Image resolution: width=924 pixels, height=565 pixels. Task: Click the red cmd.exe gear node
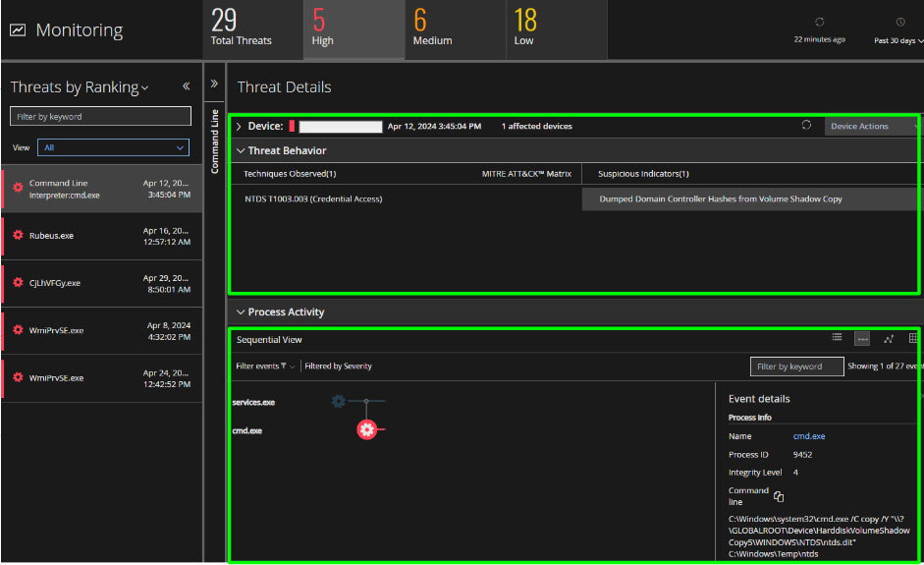(366, 429)
